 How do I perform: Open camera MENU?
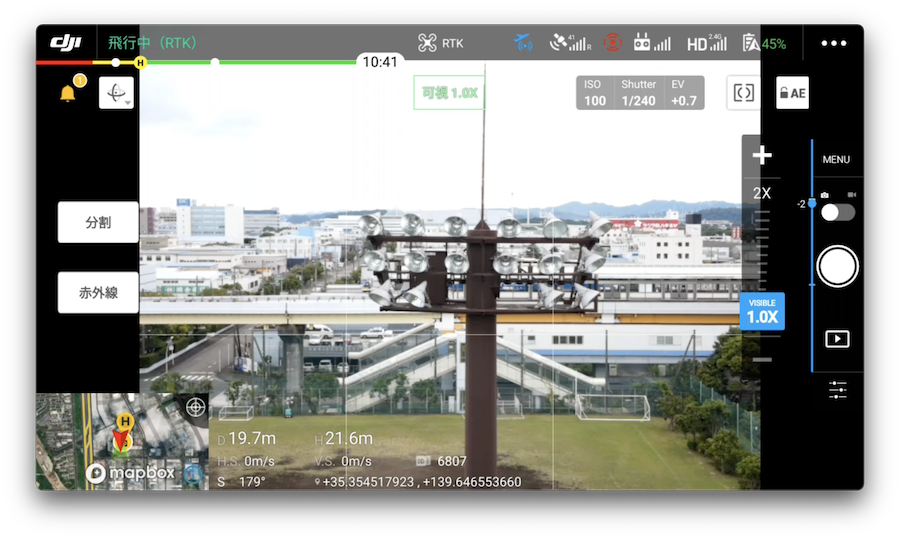(x=836, y=160)
